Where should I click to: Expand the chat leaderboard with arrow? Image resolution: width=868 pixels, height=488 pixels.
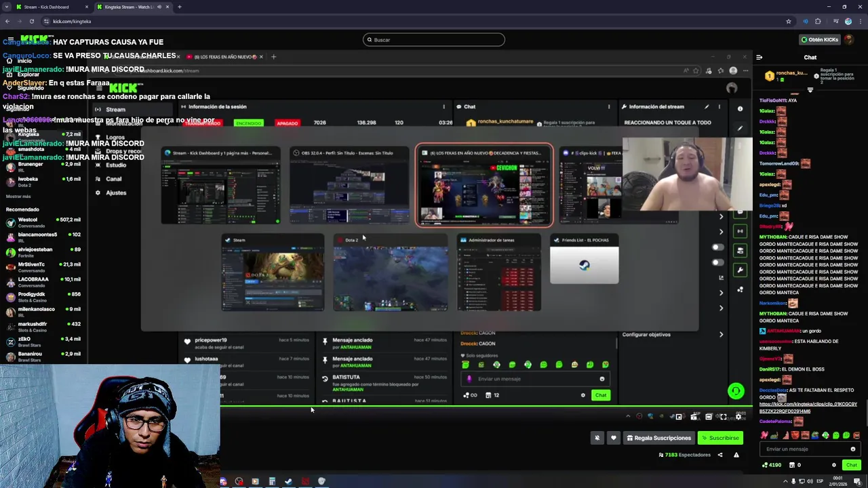click(x=810, y=90)
